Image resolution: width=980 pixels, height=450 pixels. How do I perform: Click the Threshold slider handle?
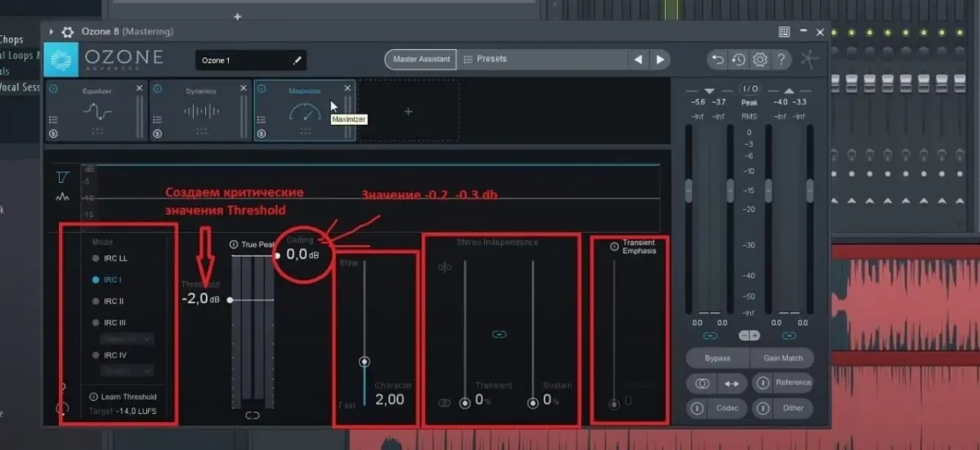230,301
